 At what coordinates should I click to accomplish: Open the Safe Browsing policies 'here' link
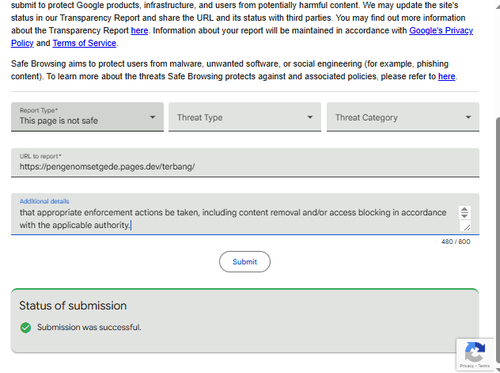447,77
